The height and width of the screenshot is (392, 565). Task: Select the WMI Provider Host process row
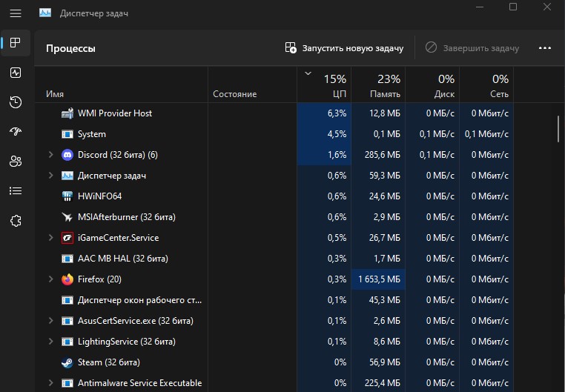click(274, 113)
